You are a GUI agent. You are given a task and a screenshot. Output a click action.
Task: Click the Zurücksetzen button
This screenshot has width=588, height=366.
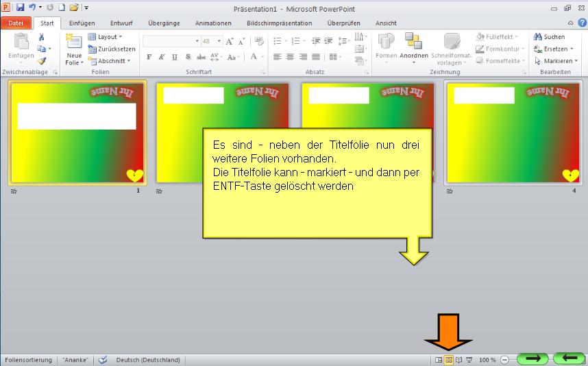coord(111,49)
